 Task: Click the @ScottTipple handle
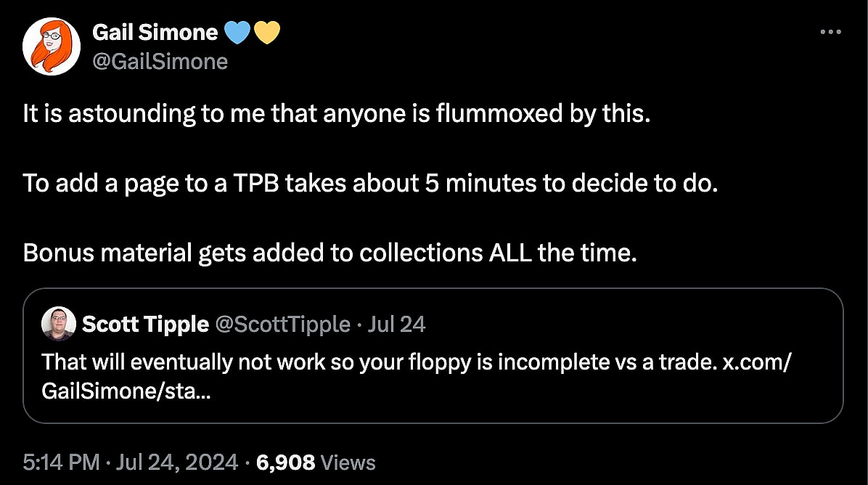283,324
